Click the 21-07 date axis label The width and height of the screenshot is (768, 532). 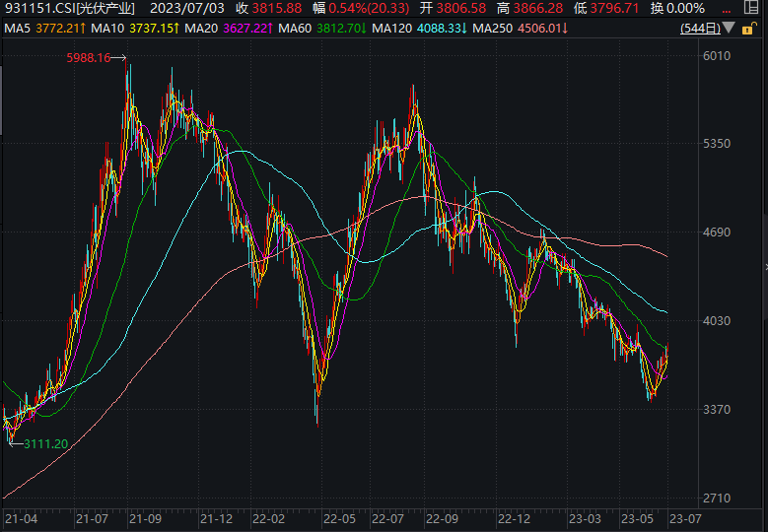click(x=92, y=519)
